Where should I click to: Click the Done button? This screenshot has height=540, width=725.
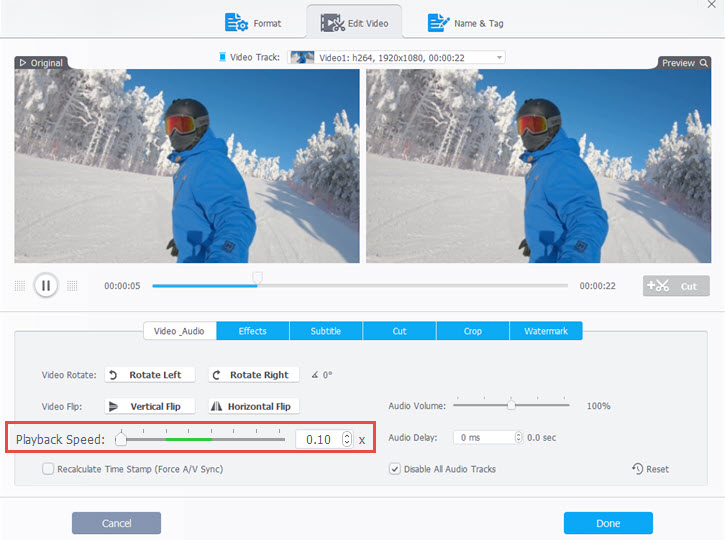click(608, 523)
